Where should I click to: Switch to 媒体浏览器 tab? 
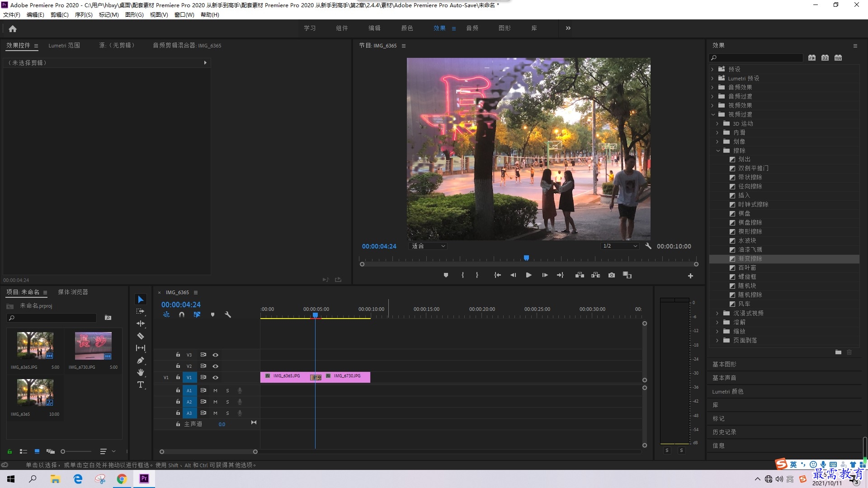point(73,292)
